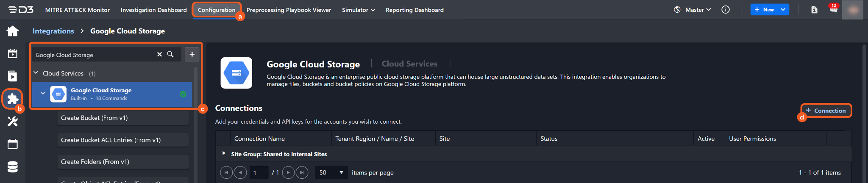This screenshot has height=183, width=868.
Task: Open the Simulator menu
Action: tap(358, 10)
